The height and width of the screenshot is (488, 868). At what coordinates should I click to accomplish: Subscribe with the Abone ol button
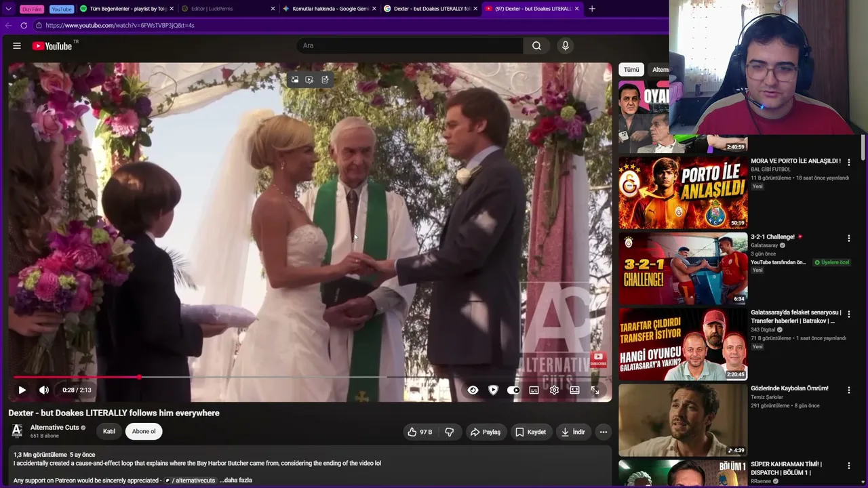coord(144,431)
